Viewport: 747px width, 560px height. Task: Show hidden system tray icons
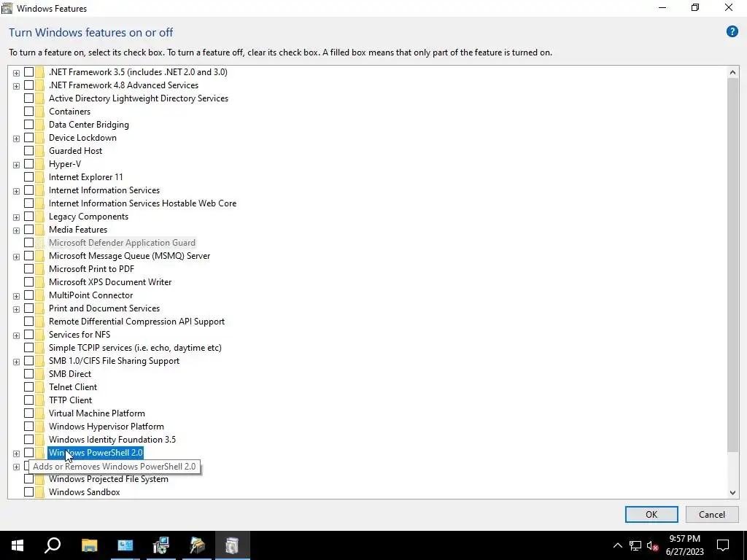[617, 545]
